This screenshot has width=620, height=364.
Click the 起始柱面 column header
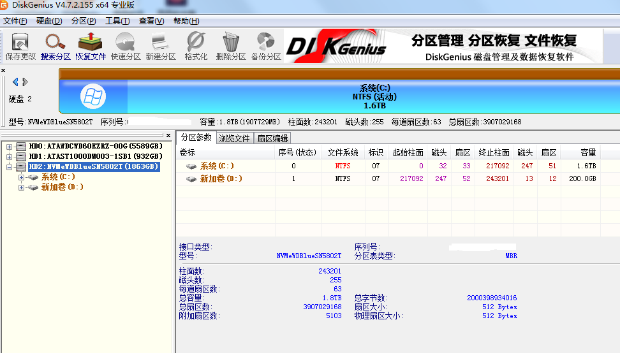pyautogui.click(x=408, y=152)
